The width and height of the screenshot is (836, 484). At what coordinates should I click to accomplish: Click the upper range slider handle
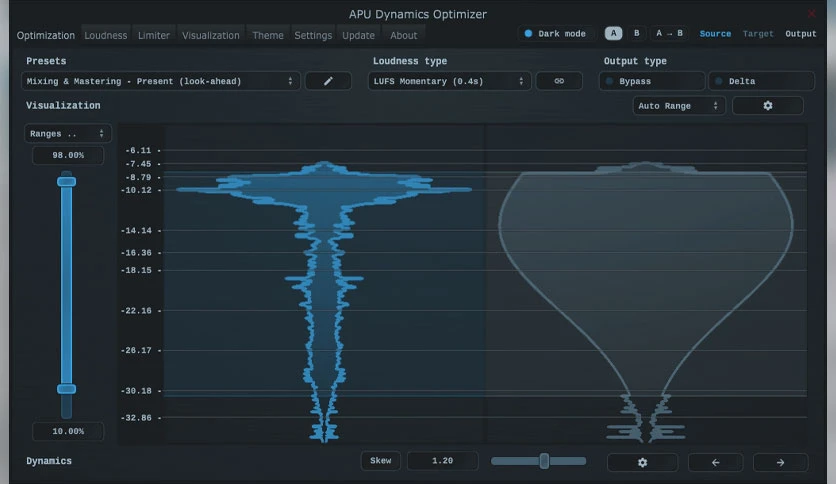pyautogui.click(x=67, y=182)
